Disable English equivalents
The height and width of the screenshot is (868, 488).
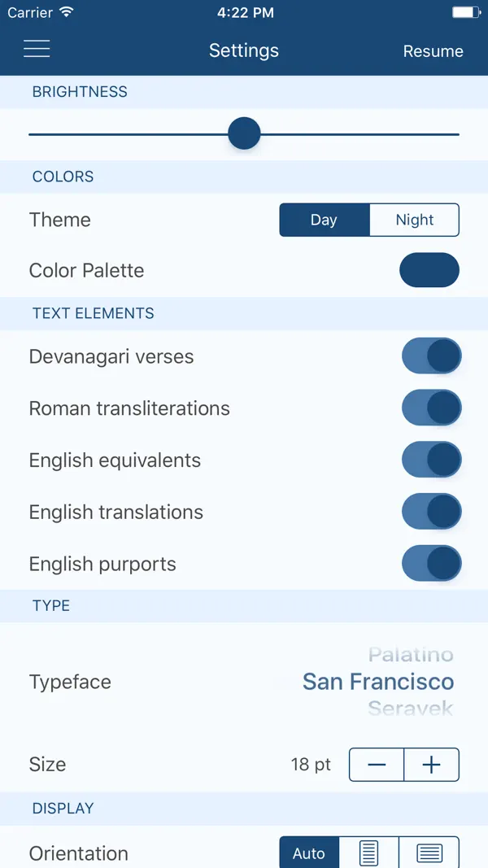tap(432, 459)
